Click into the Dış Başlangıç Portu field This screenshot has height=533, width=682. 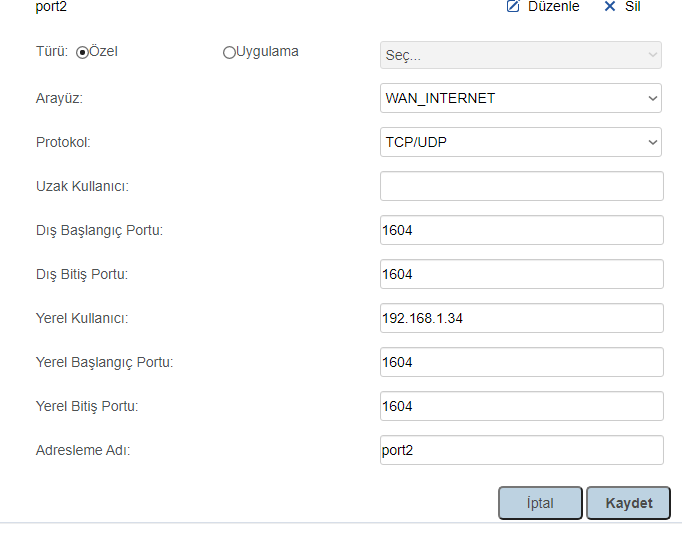(522, 230)
